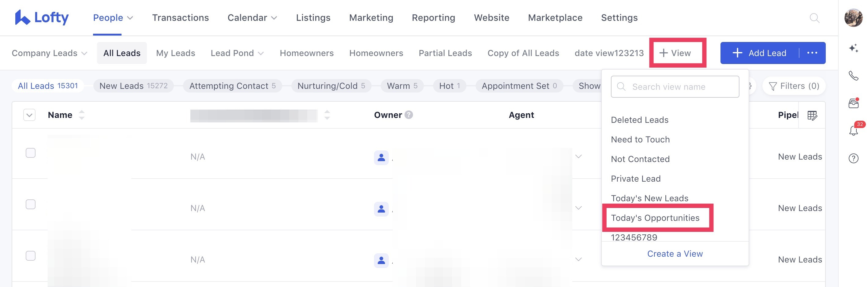Click the Owner info tooltip icon
The width and height of the screenshot is (868, 287).
409,115
